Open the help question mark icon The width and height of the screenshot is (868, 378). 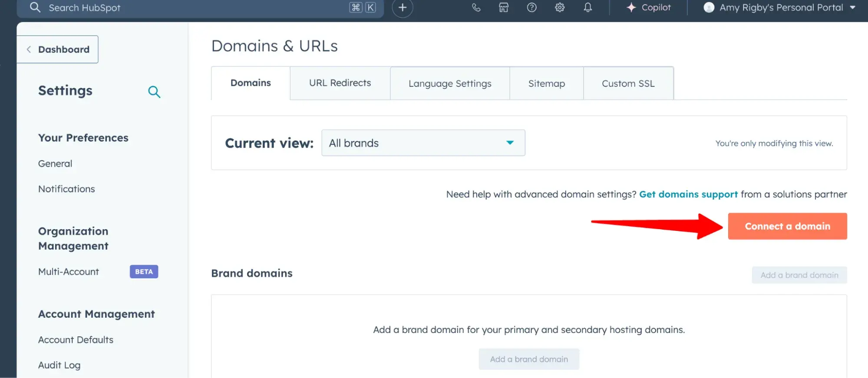point(532,7)
